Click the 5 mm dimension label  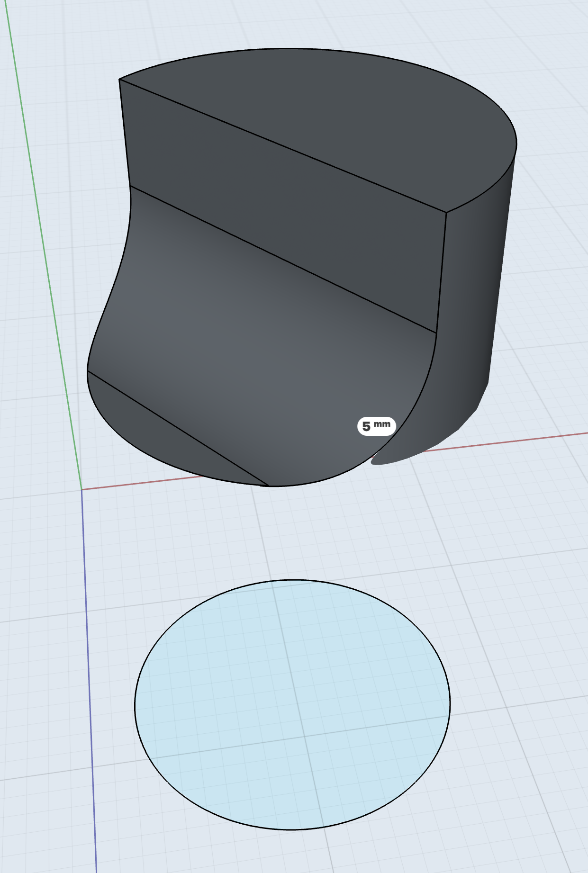click(376, 426)
